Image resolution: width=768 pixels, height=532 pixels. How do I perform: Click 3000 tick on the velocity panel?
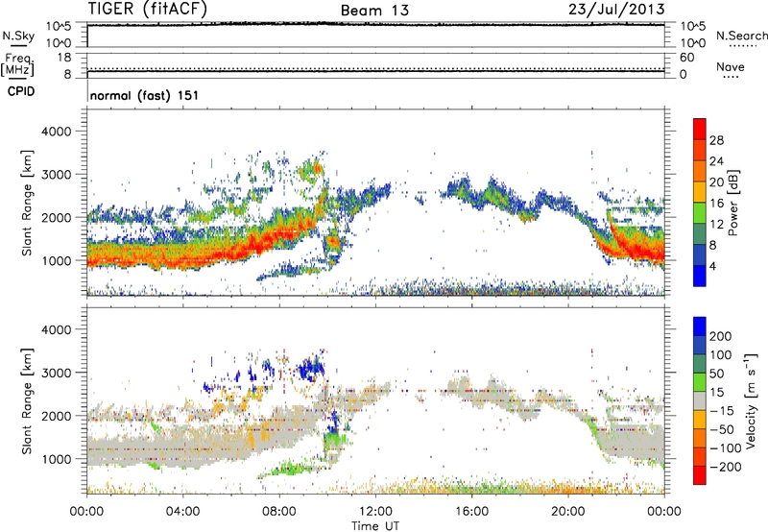(x=57, y=373)
